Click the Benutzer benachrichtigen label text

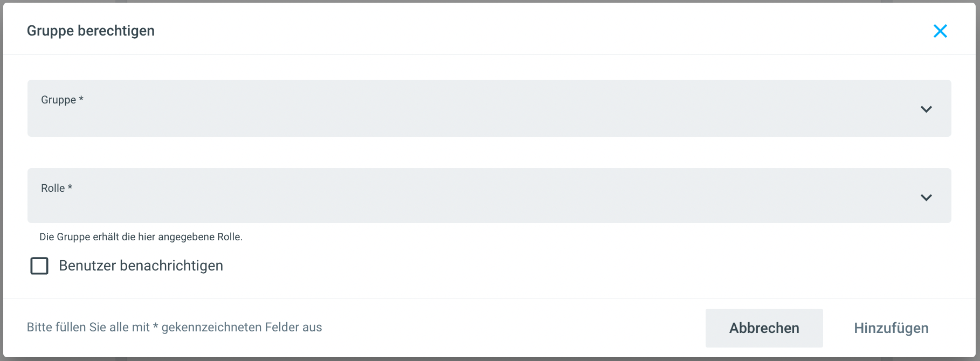141,266
